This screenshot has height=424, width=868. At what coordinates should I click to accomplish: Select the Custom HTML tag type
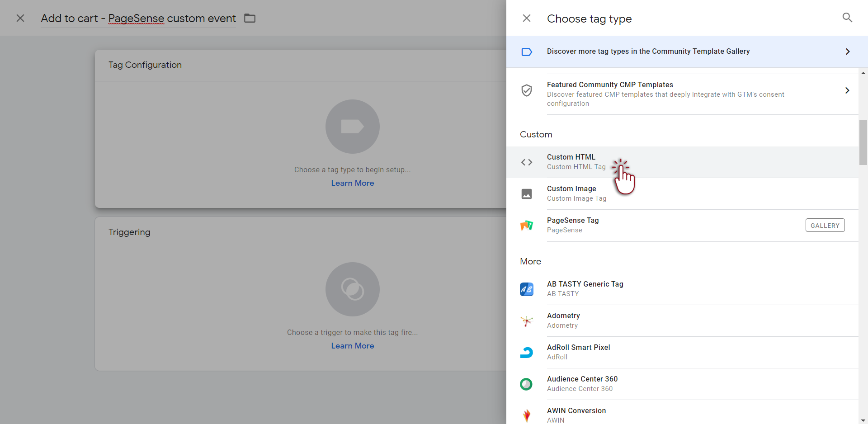click(682, 162)
